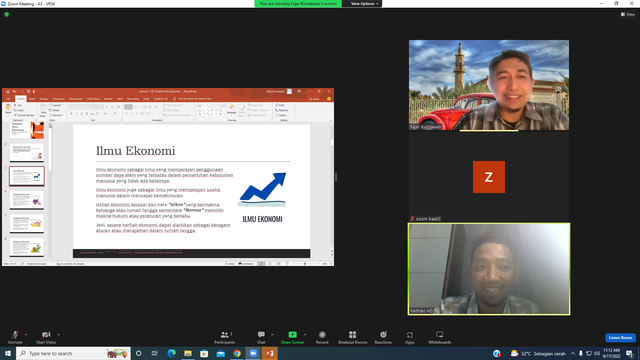Open the Chat panel
Image resolution: width=640 pixels, height=360 pixels.
click(261, 337)
